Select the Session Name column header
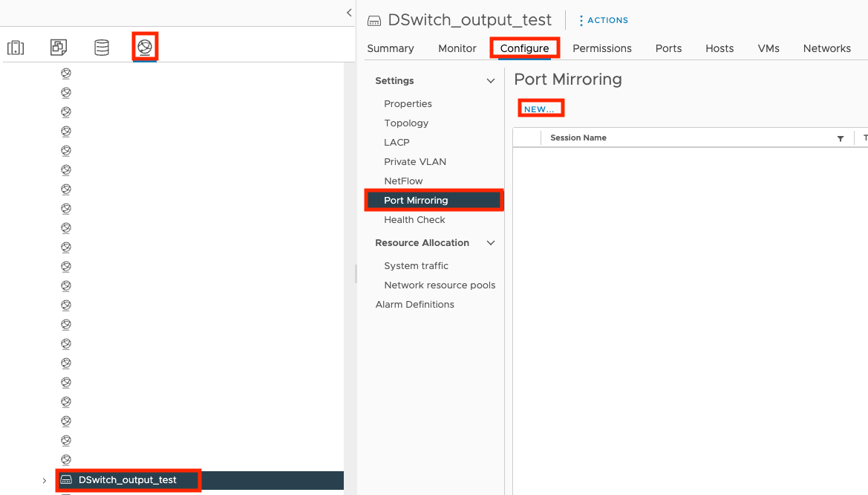This screenshot has width=868, height=495. [578, 137]
